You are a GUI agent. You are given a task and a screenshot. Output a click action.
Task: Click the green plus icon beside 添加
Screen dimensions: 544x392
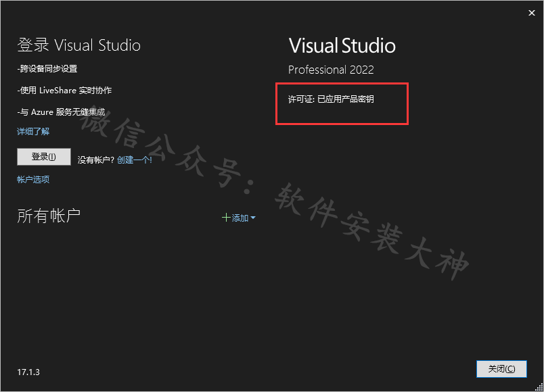click(226, 218)
